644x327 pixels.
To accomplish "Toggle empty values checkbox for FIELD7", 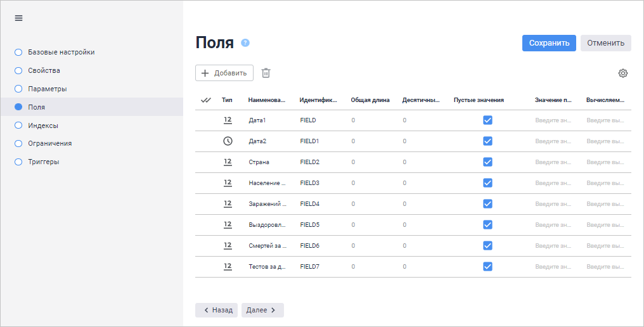I will [x=487, y=267].
